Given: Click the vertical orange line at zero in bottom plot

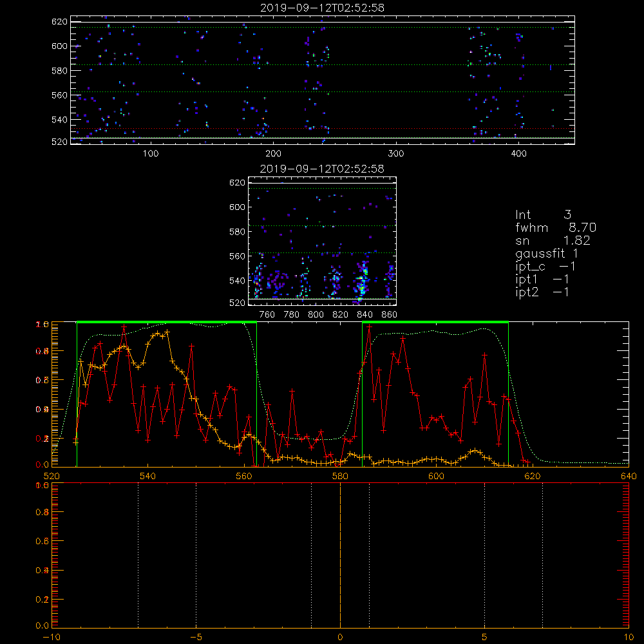Looking at the screenshot, I should 340,556.
